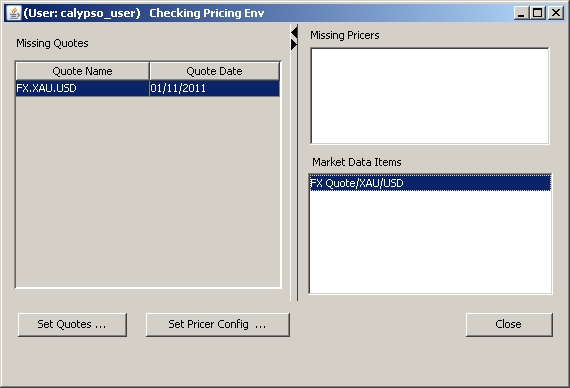This screenshot has height=388, width=570.
Task: Close window using title bar X
Action: coord(555,13)
